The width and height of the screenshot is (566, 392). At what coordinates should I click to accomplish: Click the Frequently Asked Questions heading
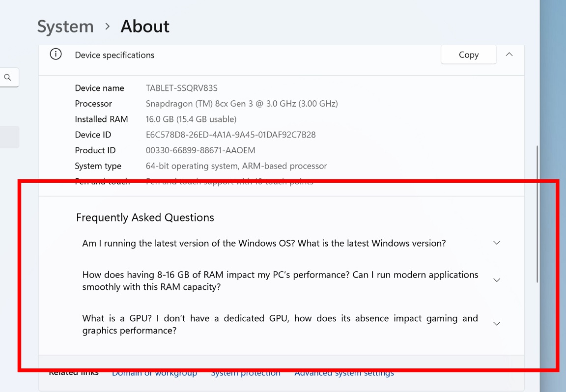(x=145, y=217)
